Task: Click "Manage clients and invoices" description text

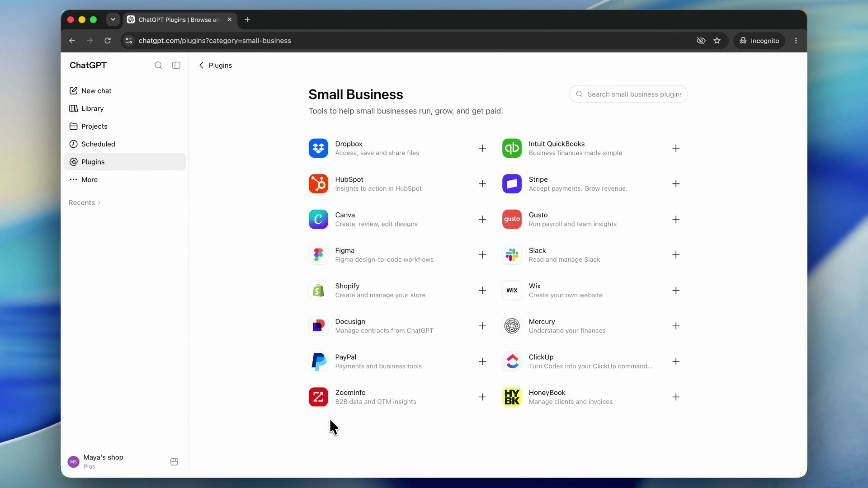Action: (x=571, y=402)
